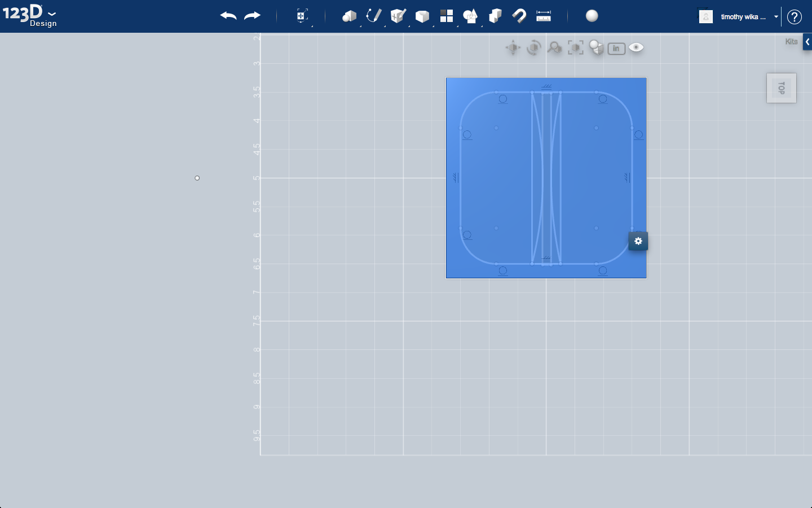
Task: Select the Measure ruler tool
Action: coord(544,16)
